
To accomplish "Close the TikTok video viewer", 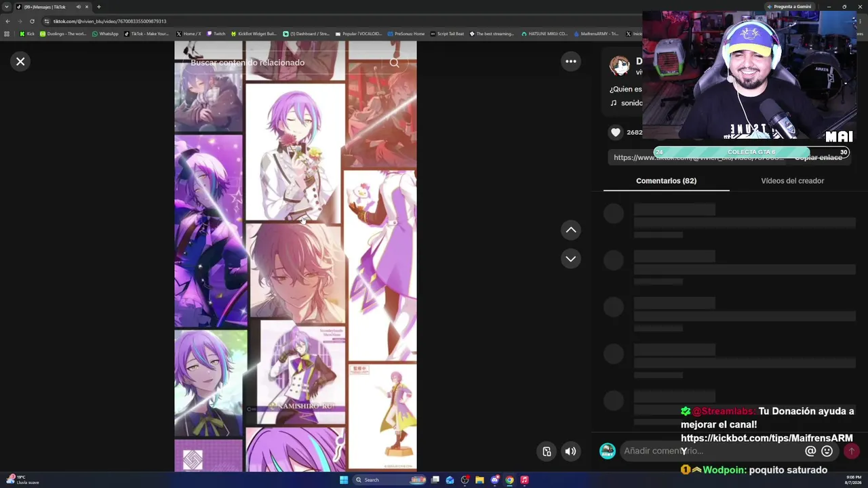I will (20, 62).
